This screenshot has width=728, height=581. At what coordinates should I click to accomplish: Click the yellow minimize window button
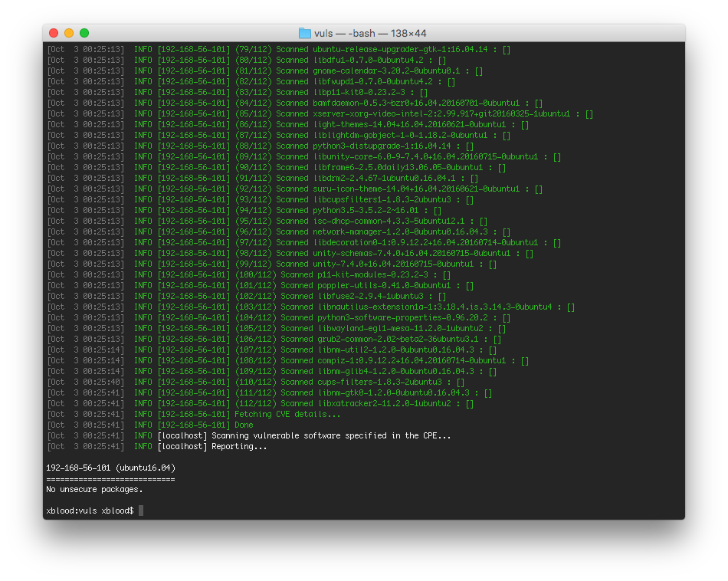(x=69, y=33)
